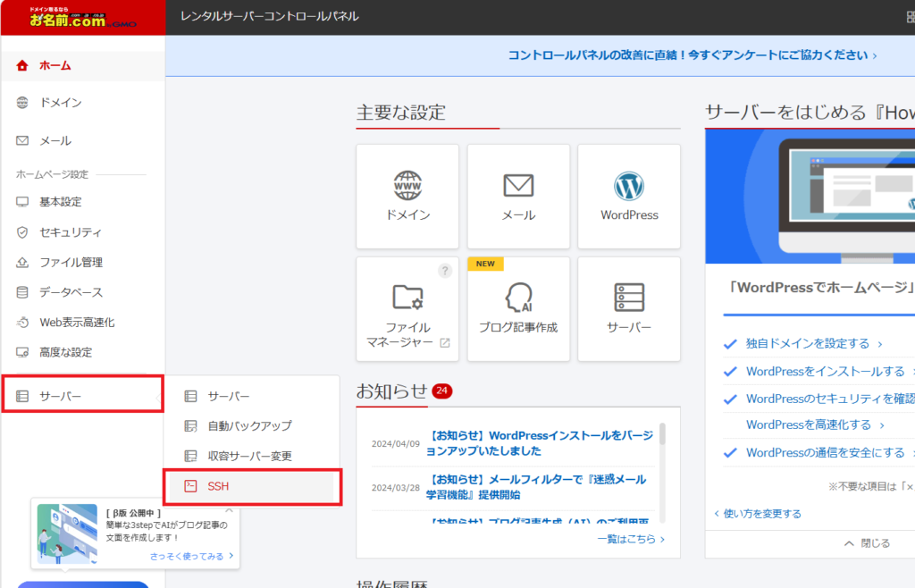Open WordPressをインストールする link

tap(826, 372)
